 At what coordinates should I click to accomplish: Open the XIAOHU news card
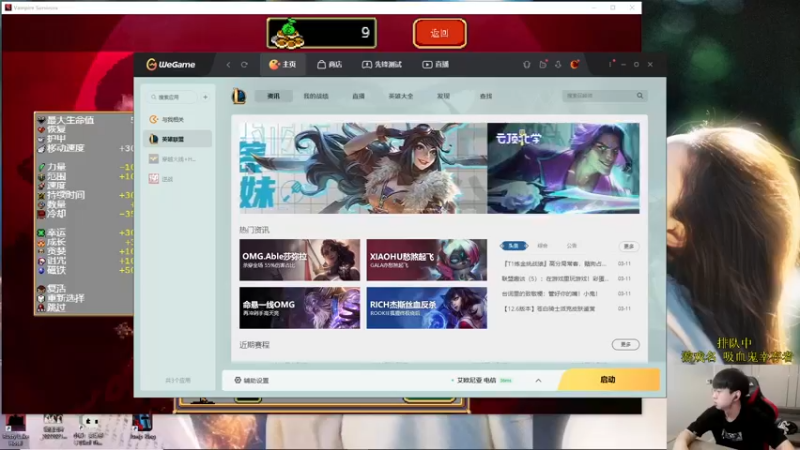tap(427, 260)
